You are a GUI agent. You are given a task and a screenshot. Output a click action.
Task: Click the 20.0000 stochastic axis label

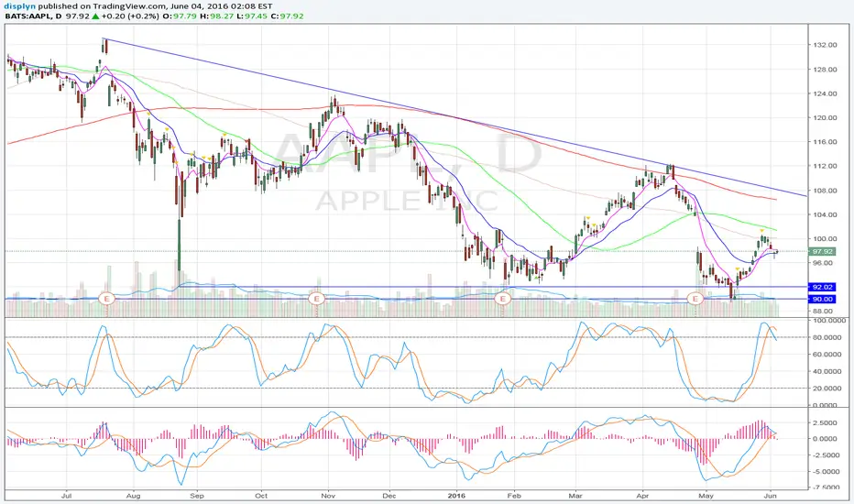(827, 389)
